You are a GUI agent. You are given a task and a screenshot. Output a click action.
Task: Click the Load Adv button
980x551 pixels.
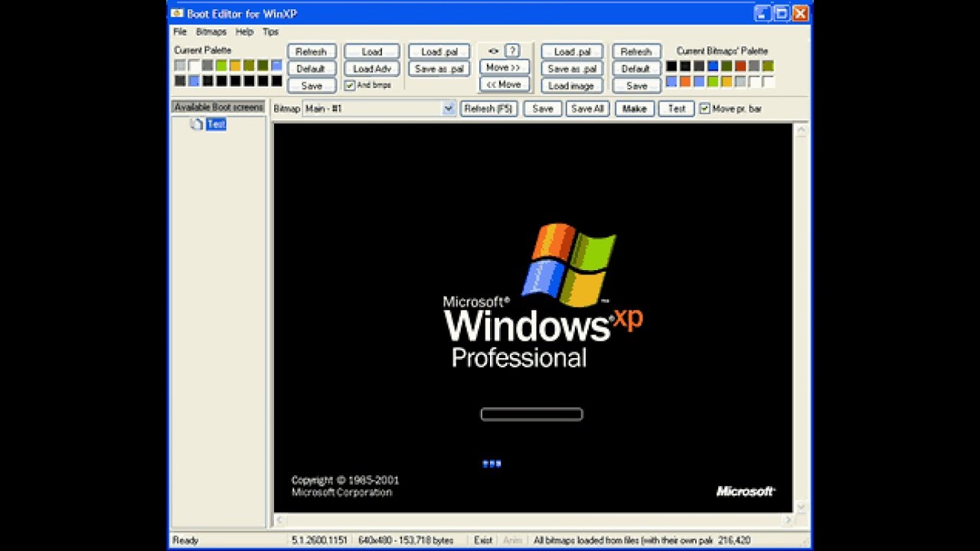372,68
